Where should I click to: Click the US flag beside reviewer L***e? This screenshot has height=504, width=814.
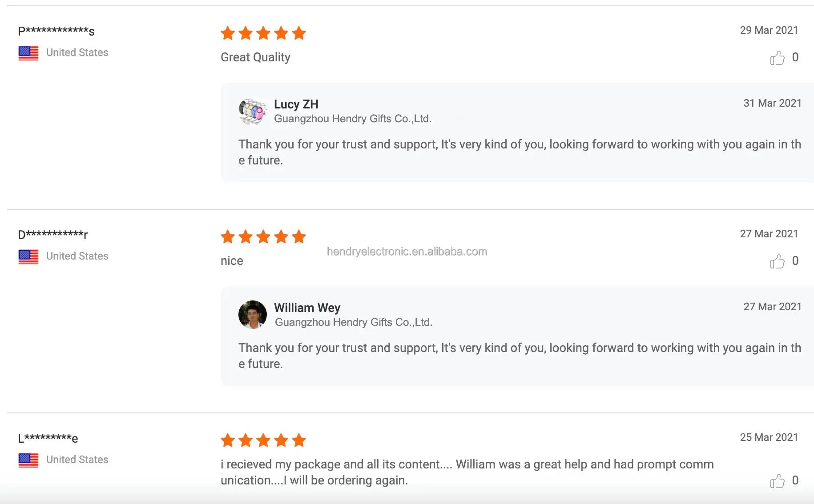[x=28, y=460]
